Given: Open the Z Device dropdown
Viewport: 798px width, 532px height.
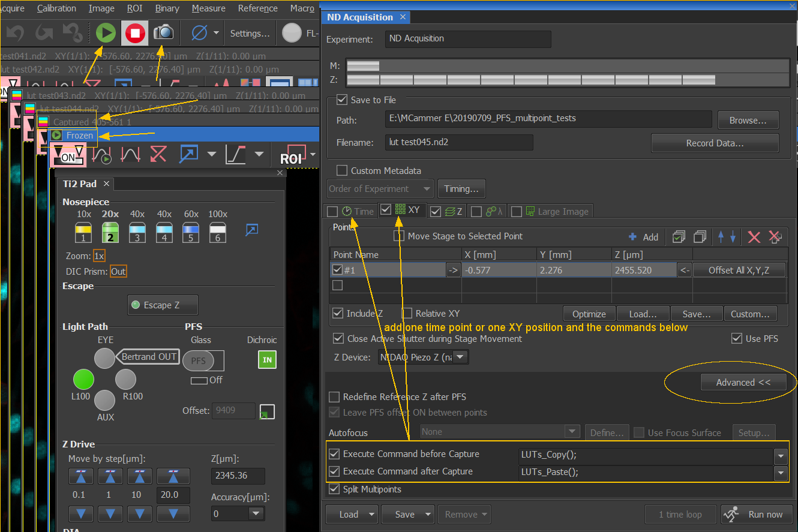Looking at the screenshot, I should (460, 357).
